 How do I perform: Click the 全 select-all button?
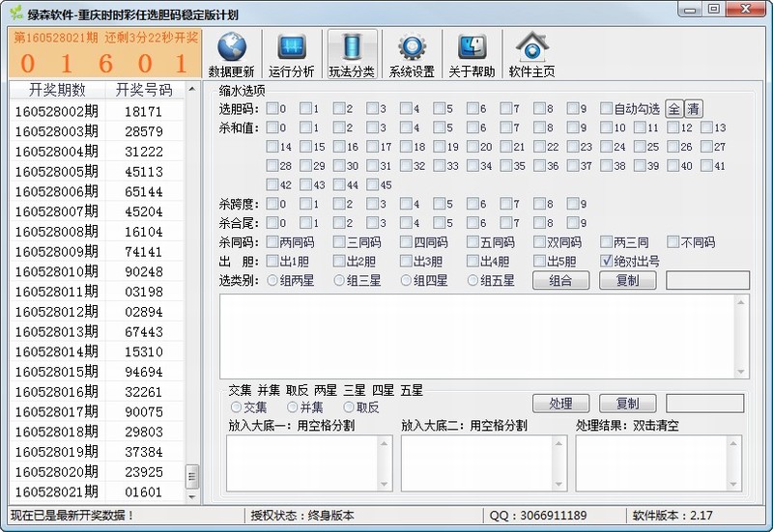pyautogui.click(x=673, y=108)
